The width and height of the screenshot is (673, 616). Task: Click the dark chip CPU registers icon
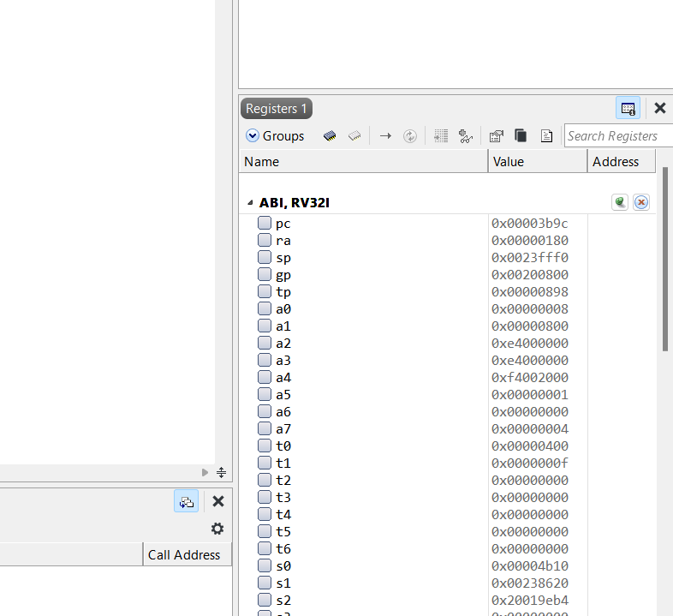[330, 136]
